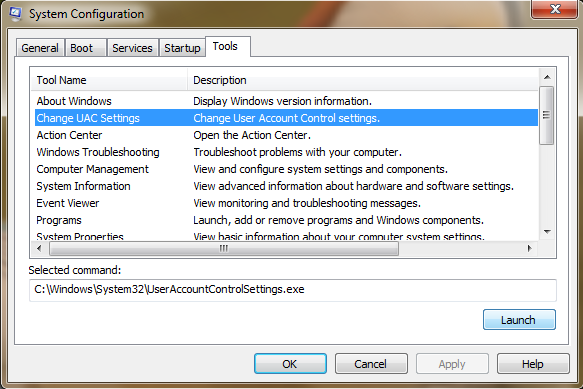
Task: Select the Programs tool row
Action: pyautogui.click(x=286, y=220)
